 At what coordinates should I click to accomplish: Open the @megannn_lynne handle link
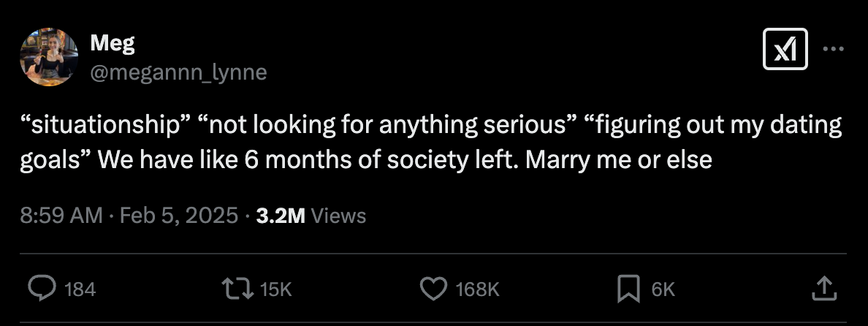pos(178,72)
